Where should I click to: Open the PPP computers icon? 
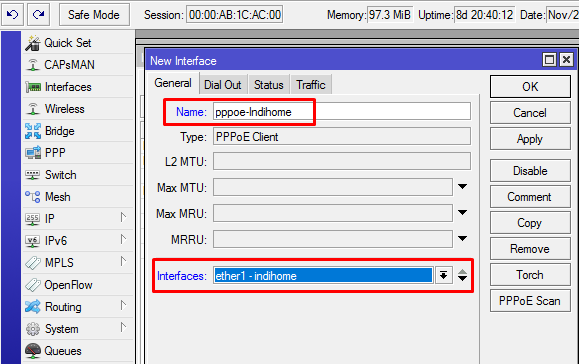click(33, 153)
